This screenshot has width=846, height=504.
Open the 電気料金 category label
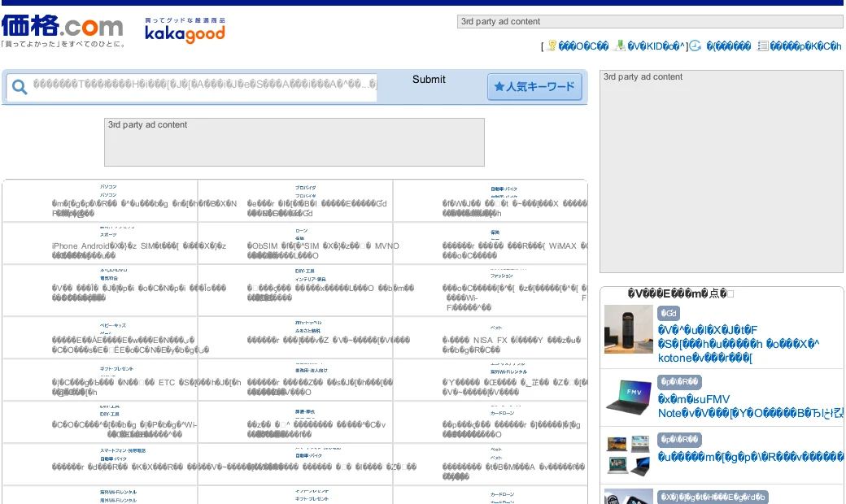pos(108,278)
